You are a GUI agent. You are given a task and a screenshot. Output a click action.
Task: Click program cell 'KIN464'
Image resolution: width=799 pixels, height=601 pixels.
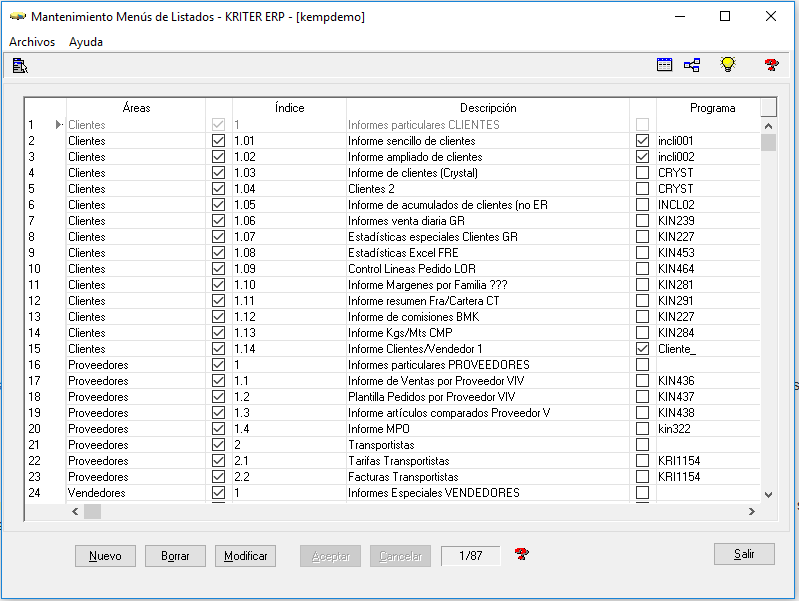(708, 269)
